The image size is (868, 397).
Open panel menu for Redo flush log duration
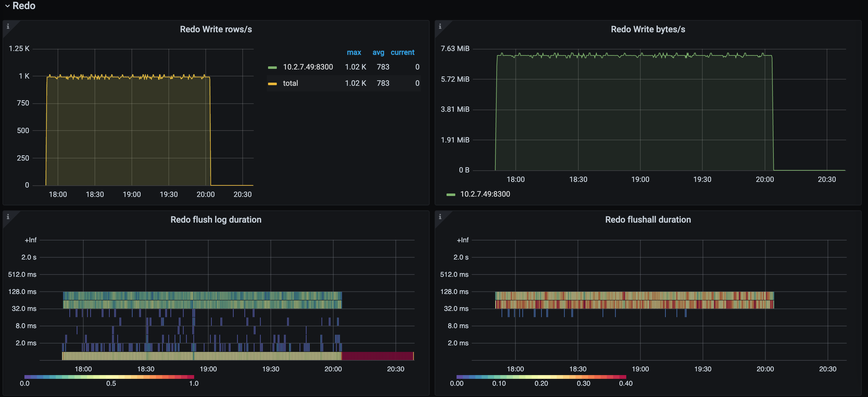[216, 219]
